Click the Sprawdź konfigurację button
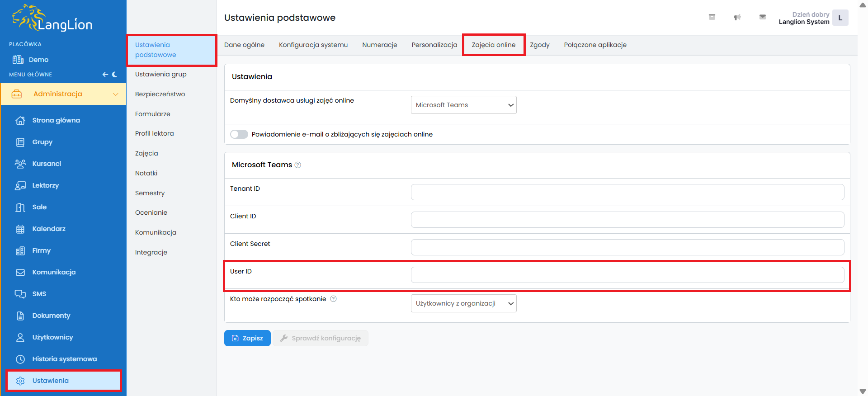The height and width of the screenshot is (396, 868). (x=321, y=338)
